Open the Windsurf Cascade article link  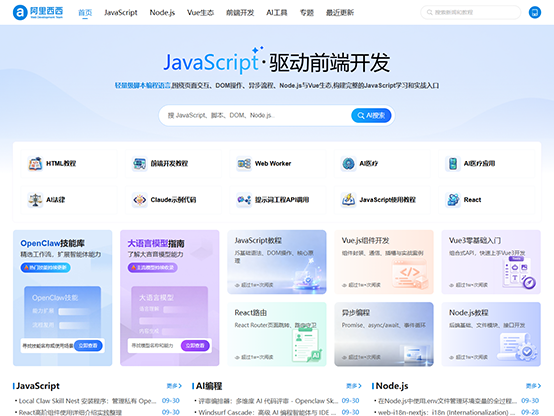point(267,412)
